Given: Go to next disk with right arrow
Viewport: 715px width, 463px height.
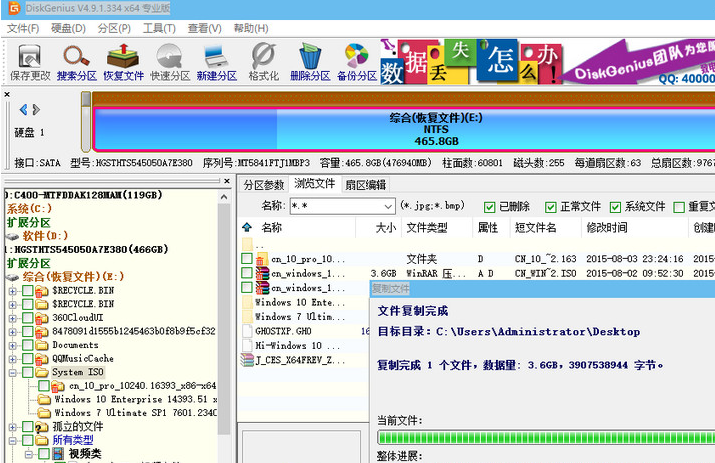Looking at the screenshot, I should coord(36,109).
